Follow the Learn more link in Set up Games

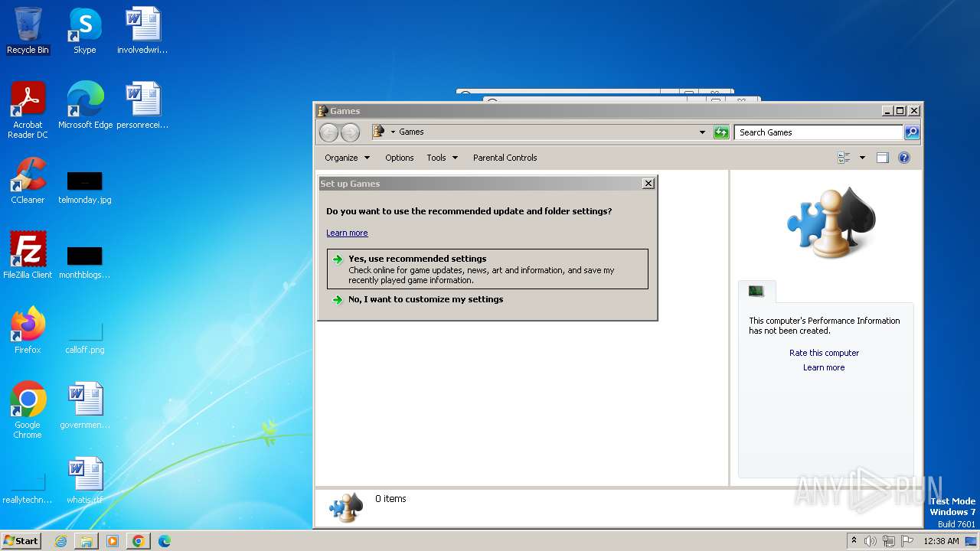tap(347, 233)
